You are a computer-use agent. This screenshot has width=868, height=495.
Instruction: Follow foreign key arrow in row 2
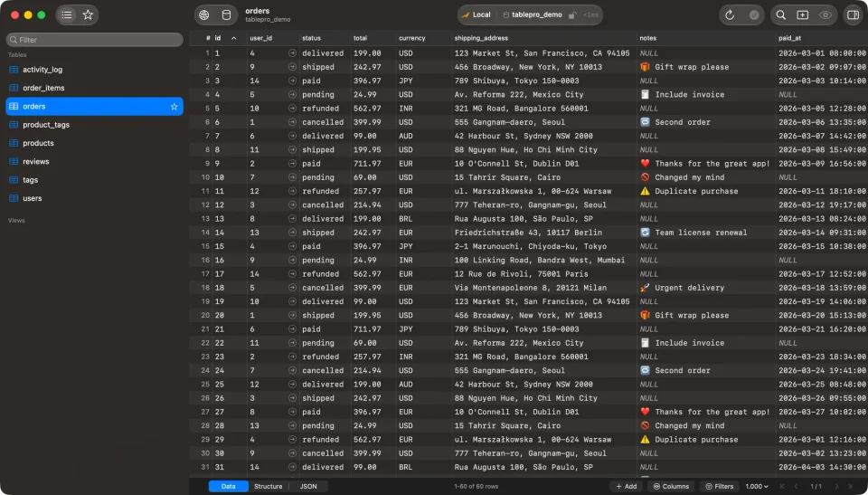pos(292,67)
